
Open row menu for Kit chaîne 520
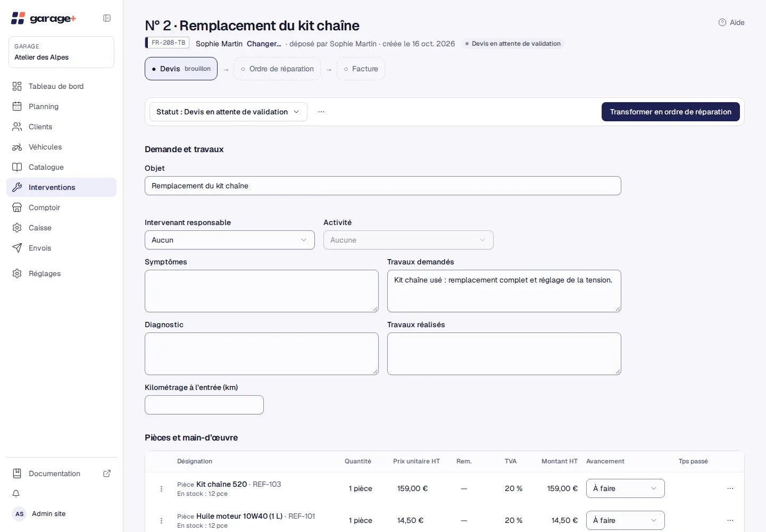(x=161, y=488)
